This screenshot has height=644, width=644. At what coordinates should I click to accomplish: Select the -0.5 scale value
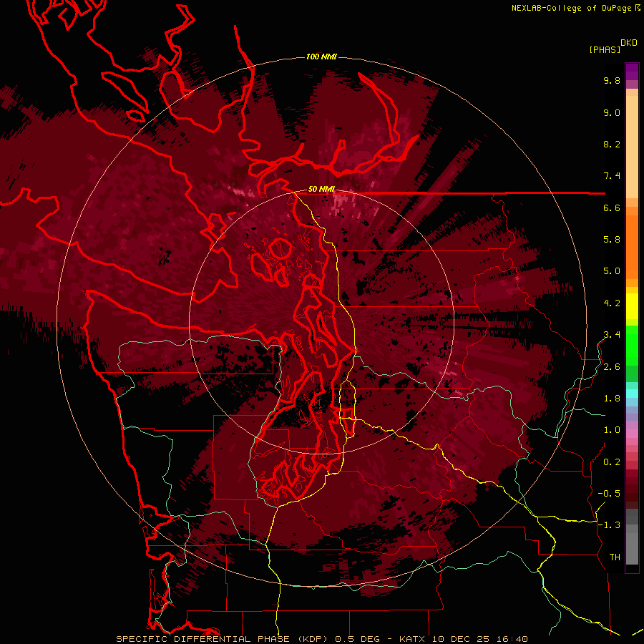[x=609, y=494]
